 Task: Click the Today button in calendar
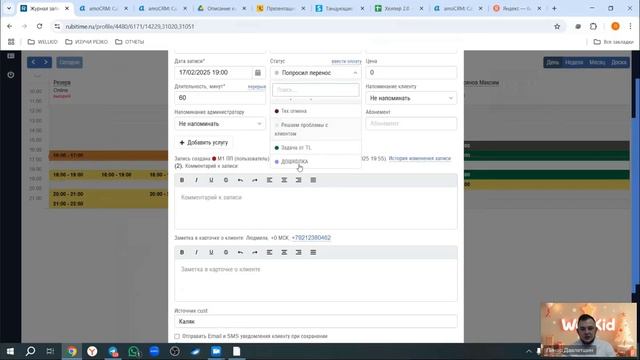pos(69,62)
